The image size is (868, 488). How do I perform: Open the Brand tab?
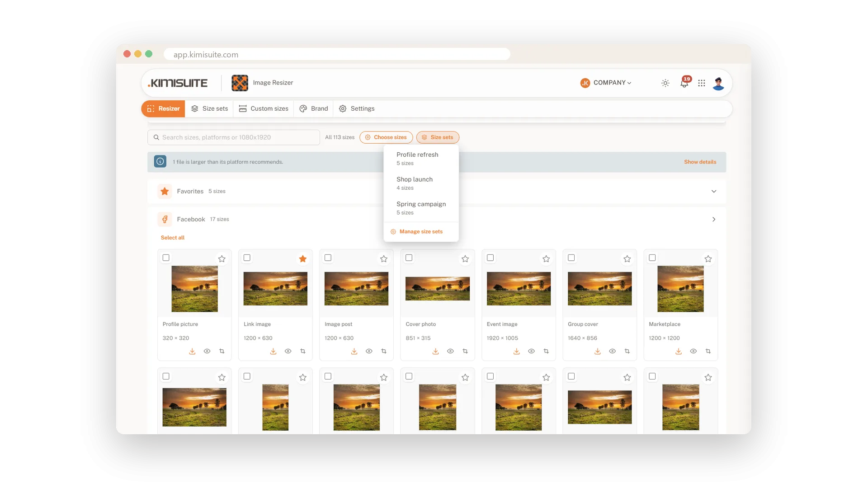(x=314, y=108)
